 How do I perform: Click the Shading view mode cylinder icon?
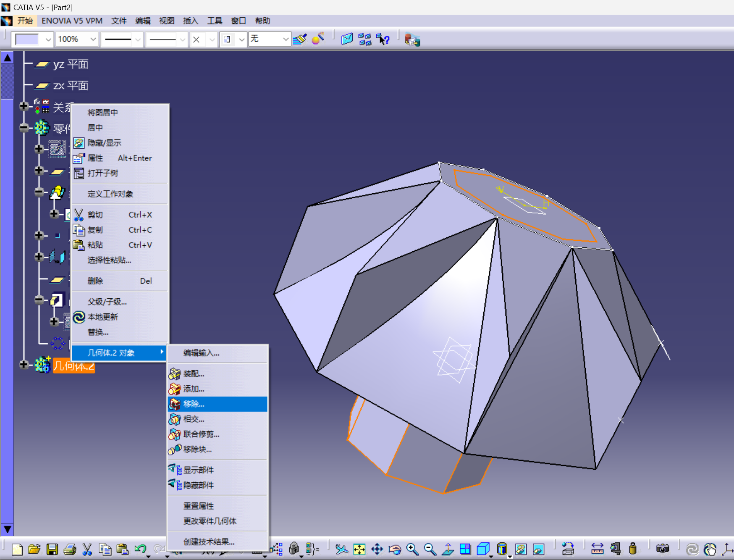502,549
